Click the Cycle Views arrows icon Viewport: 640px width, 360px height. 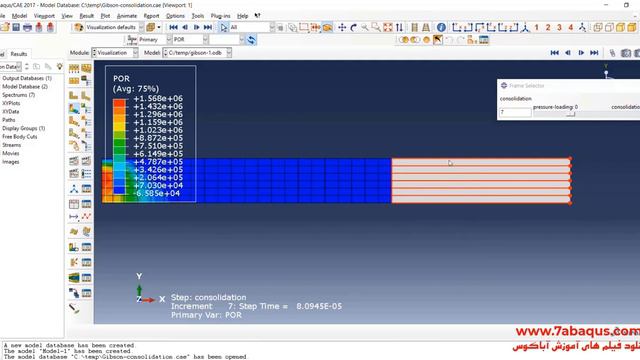pyautogui.click(x=399, y=27)
